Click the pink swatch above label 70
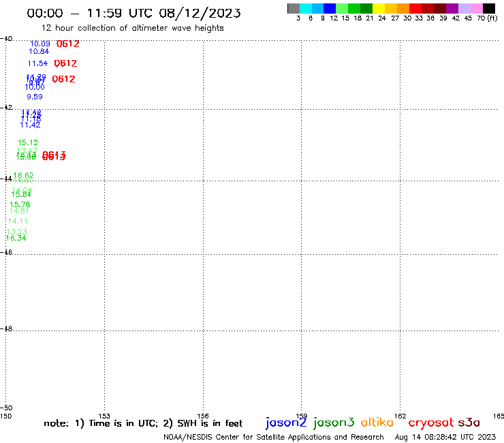The width and height of the screenshot is (504, 443). tap(476, 8)
